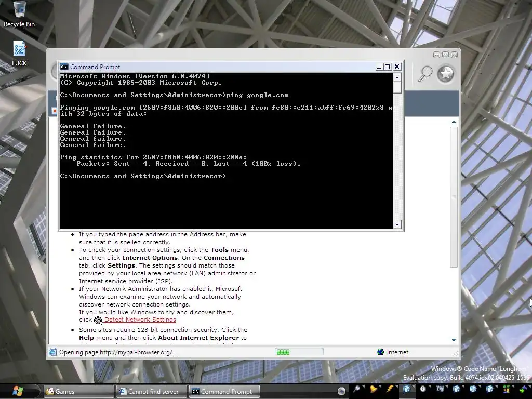532x399 pixels.
Task: Minimize the Internet Explorer window
Action: click(436, 55)
